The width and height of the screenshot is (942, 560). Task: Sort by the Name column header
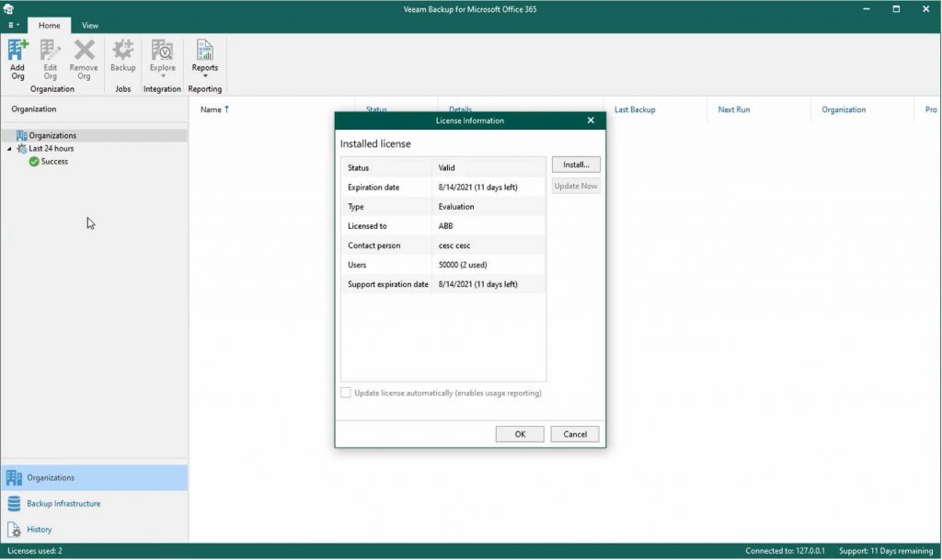click(x=214, y=109)
